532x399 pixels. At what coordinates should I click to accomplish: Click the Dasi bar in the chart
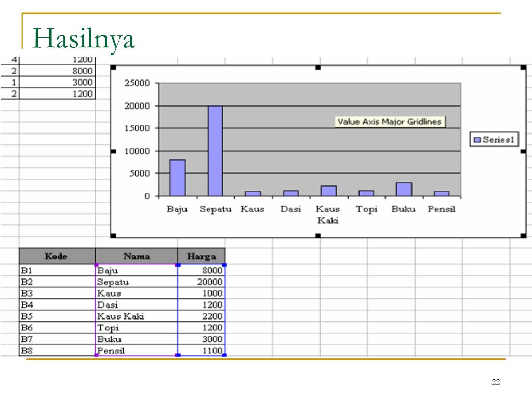coord(291,193)
